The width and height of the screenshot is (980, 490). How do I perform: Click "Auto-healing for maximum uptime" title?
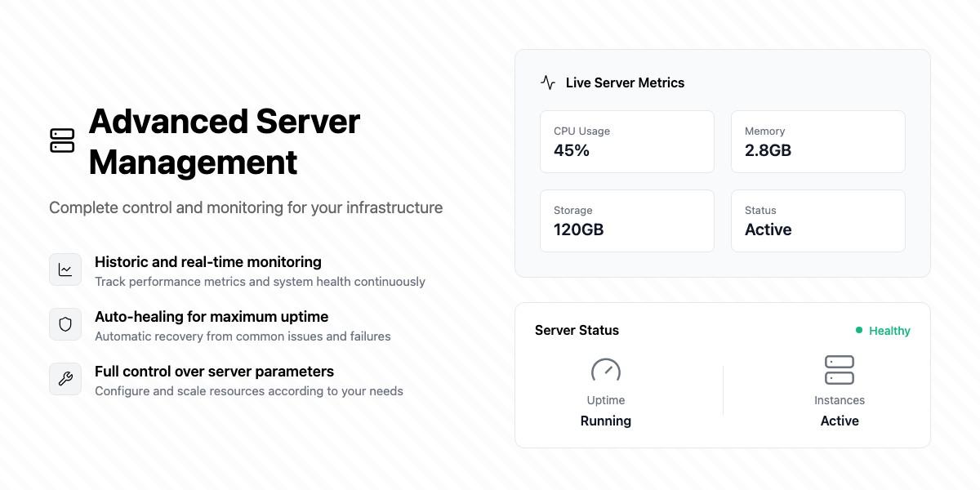(212, 317)
